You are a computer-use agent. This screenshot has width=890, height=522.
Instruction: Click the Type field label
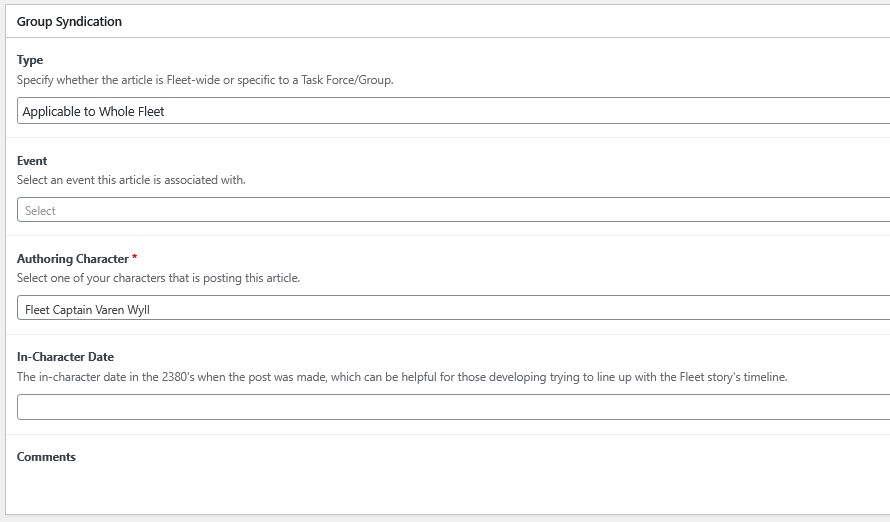(x=30, y=60)
